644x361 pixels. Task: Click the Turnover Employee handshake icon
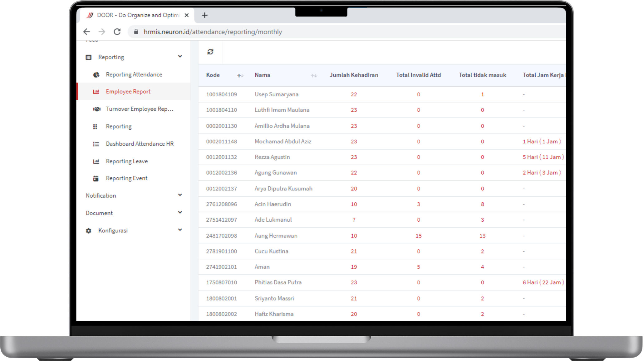(97, 109)
